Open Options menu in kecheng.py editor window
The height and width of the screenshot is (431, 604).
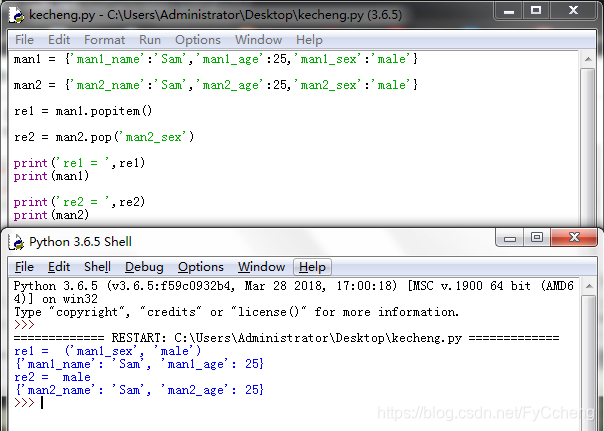coord(198,40)
